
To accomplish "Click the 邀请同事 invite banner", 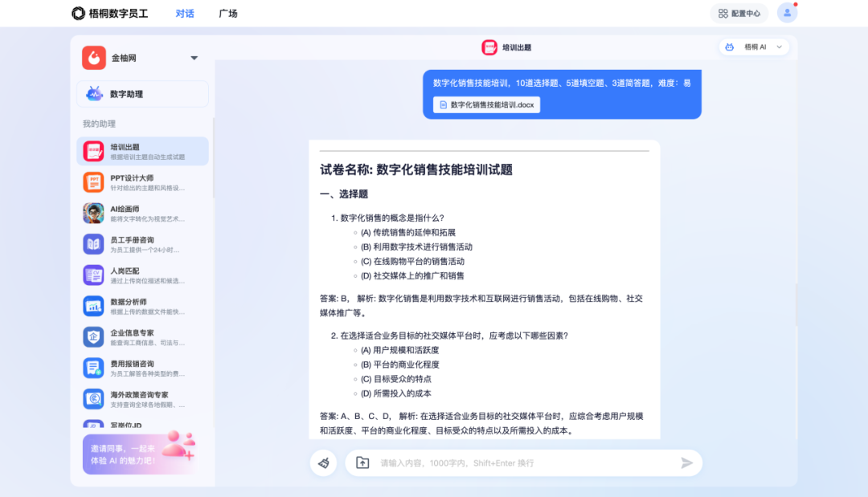I will [140, 454].
